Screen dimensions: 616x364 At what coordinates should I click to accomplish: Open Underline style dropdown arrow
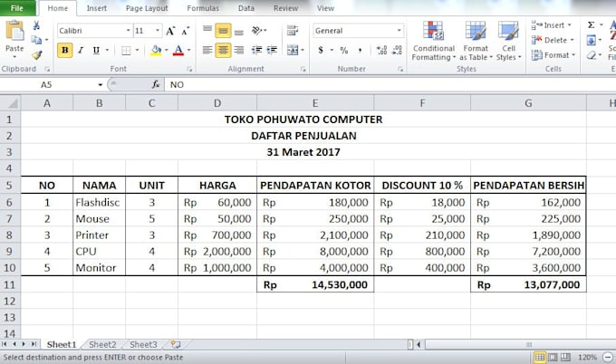pos(107,51)
